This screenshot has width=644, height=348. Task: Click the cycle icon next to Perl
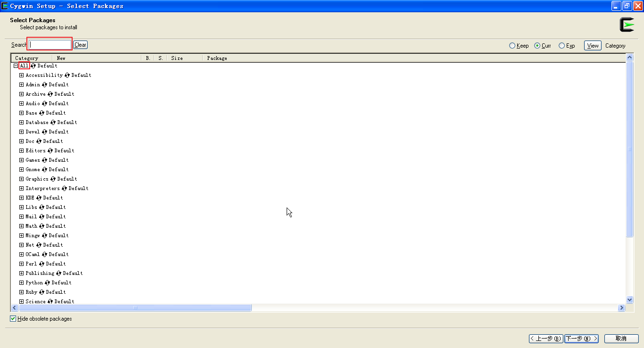tap(41, 264)
